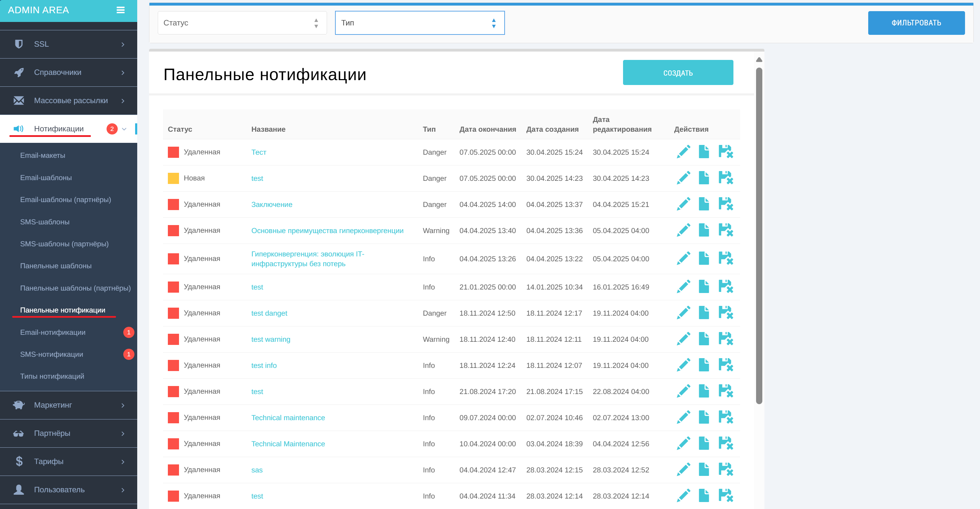Click the edit pencil icon for sas notification
This screenshot has width=980, height=509.
pyautogui.click(x=683, y=469)
